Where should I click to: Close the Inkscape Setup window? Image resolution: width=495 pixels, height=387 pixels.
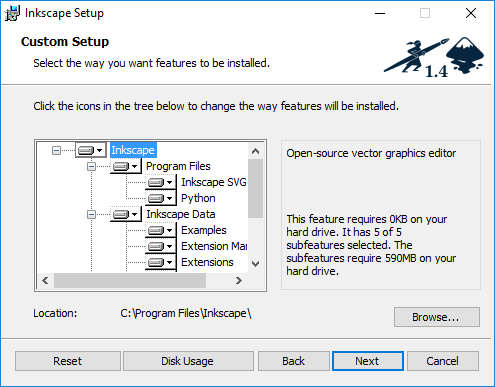[471, 13]
